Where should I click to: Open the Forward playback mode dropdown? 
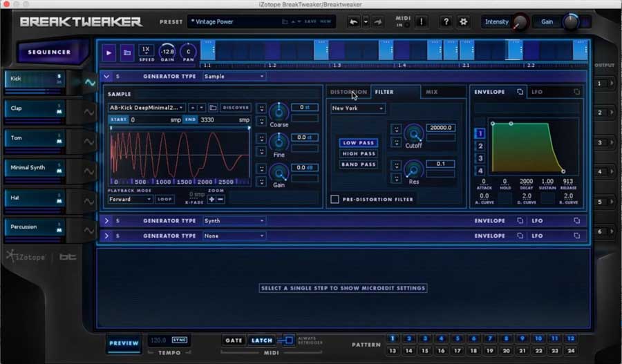(x=130, y=199)
